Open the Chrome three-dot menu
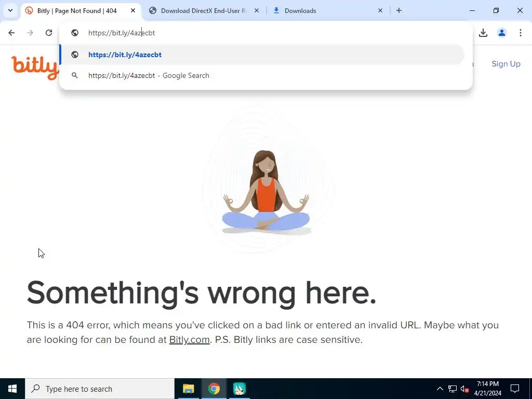532x399 pixels. (521, 33)
